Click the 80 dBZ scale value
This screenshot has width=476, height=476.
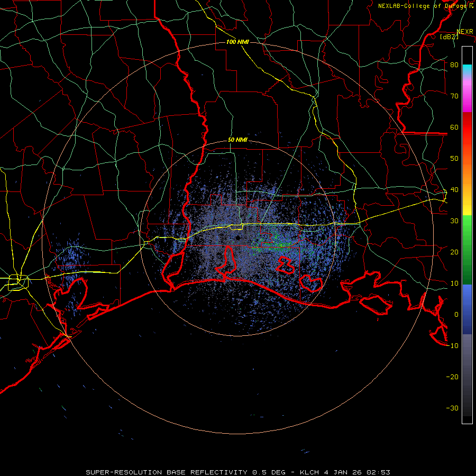click(x=454, y=65)
